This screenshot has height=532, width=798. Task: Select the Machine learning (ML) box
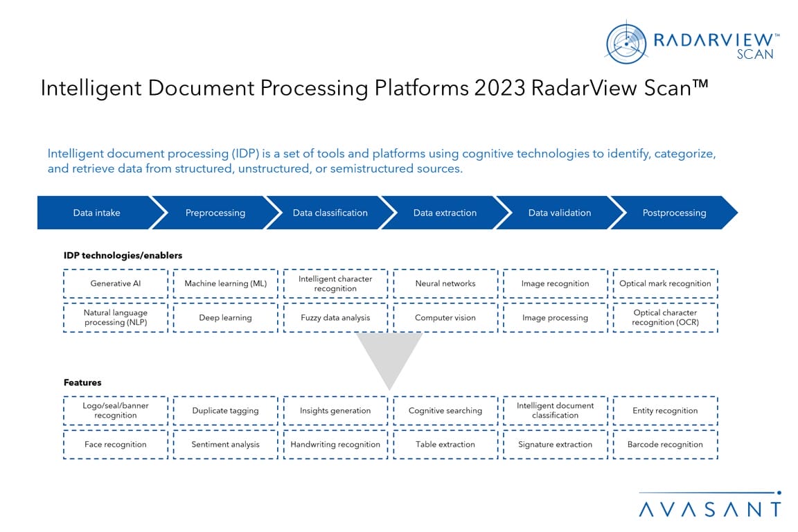[x=225, y=283]
